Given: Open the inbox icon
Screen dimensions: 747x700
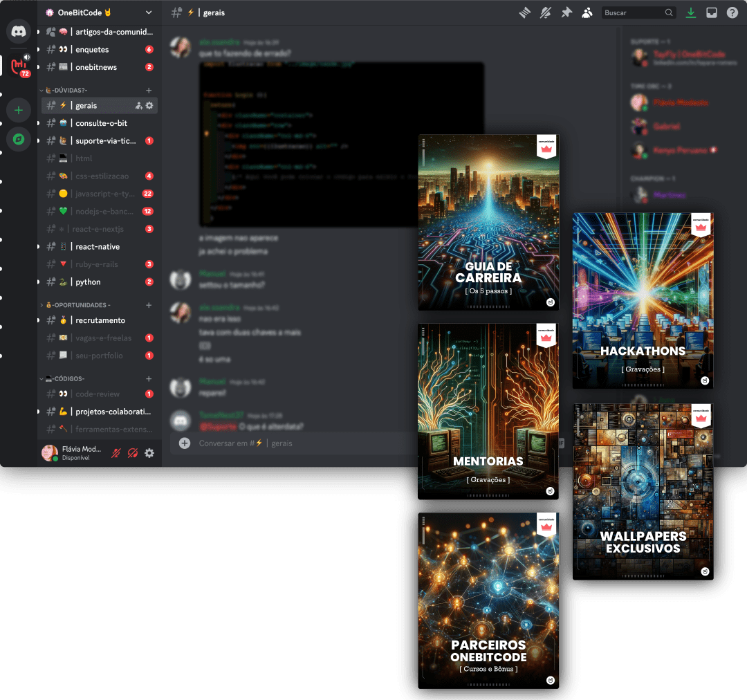Looking at the screenshot, I should click(x=712, y=13).
